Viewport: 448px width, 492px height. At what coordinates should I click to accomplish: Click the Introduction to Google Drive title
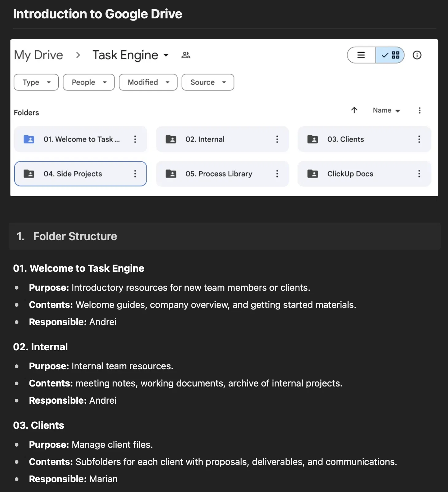tap(98, 14)
